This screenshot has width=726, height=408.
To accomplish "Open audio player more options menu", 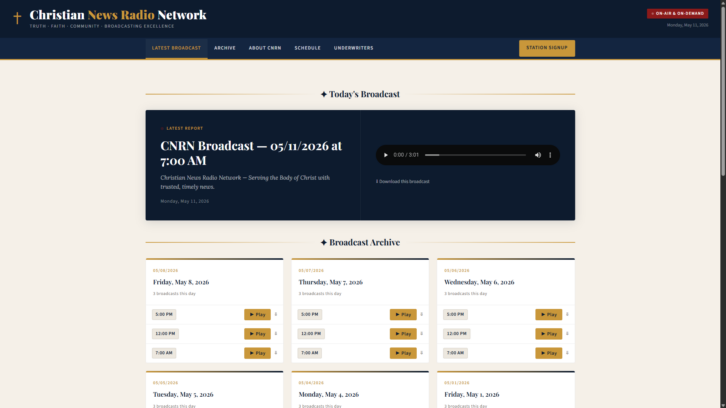I will point(550,155).
